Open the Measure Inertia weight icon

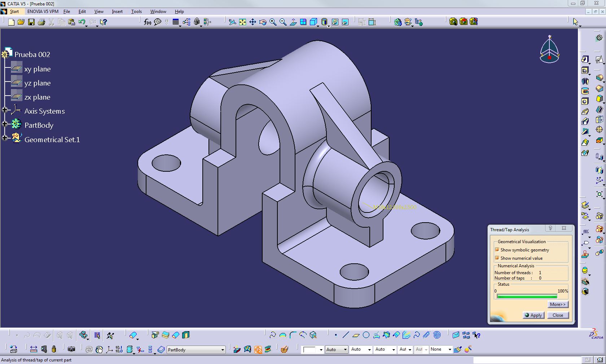click(x=54, y=349)
